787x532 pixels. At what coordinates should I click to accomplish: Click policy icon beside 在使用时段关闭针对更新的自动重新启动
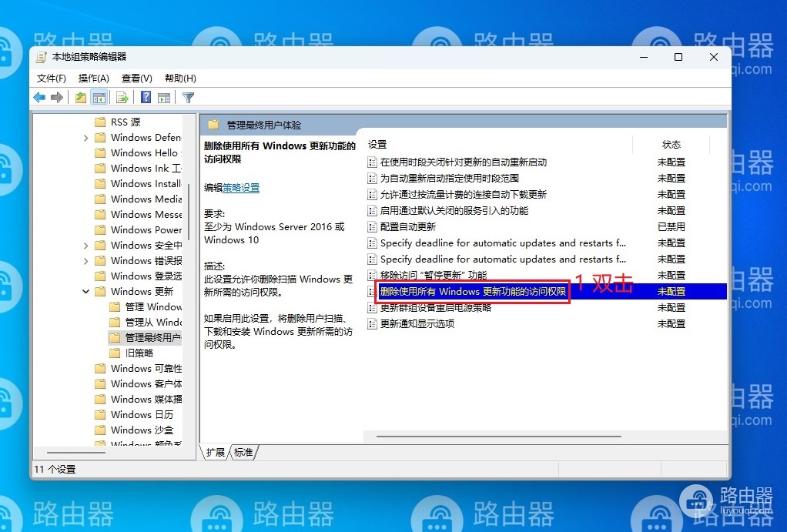[x=372, y=162]
